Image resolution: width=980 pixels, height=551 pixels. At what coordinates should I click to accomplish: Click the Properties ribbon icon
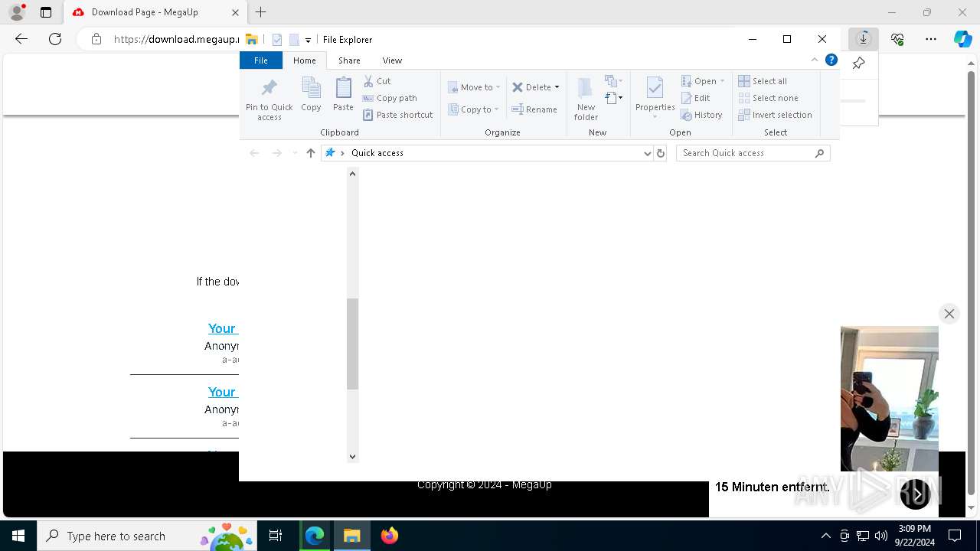655,98
